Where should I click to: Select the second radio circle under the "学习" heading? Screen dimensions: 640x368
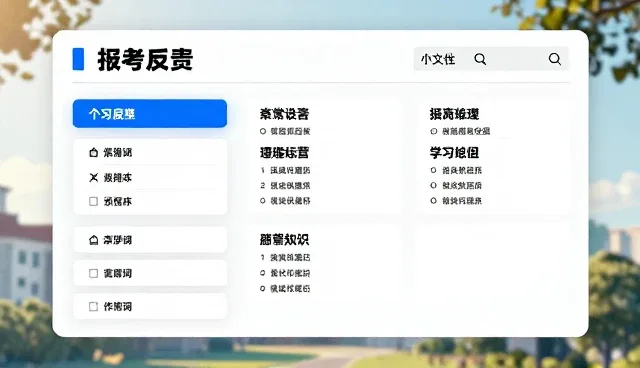tap(433, 186)
